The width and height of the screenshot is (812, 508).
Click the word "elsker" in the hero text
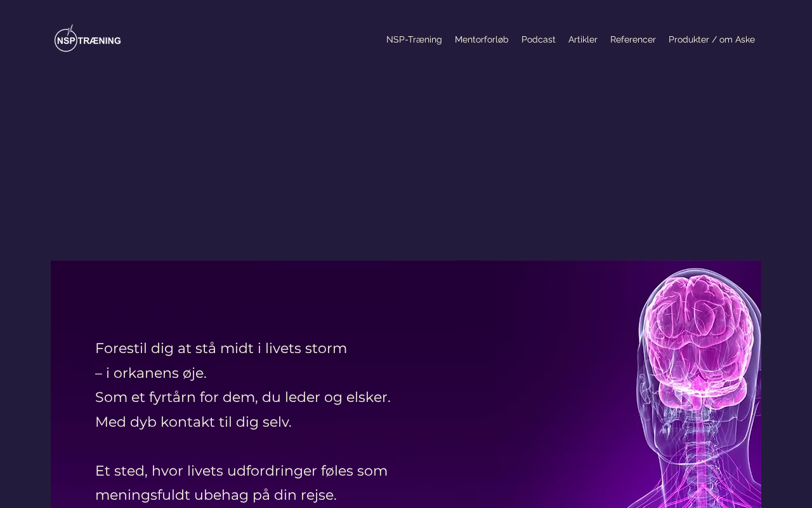click(x=368, y=397)
